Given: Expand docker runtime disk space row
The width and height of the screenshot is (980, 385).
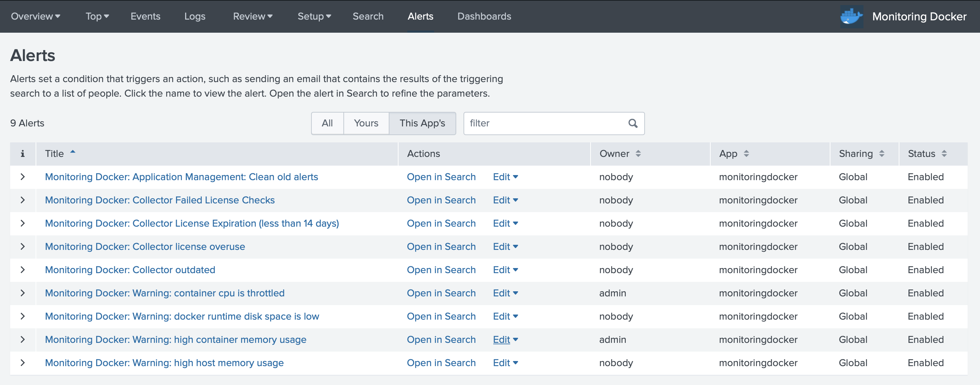Looking at the screenshot, I should click(23, 316).
